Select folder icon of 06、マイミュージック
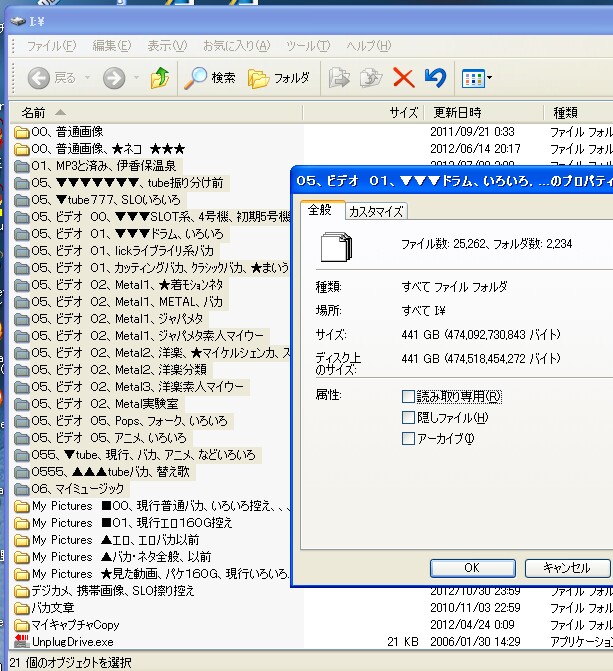Viewport: 613px width, 671px height. [21, 489]
